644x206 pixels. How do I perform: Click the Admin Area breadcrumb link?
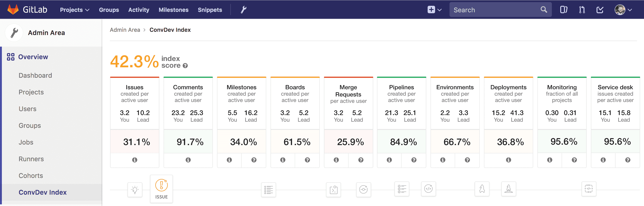[x=125, y=30]
